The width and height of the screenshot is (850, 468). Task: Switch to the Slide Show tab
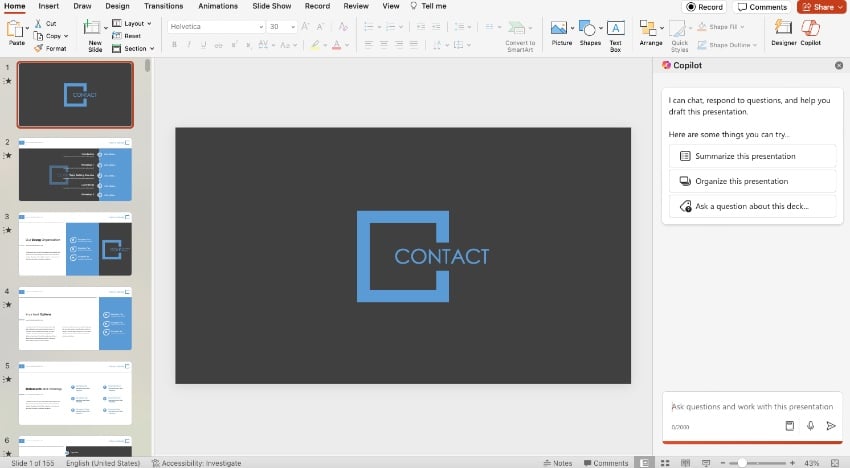pos(271,6)
